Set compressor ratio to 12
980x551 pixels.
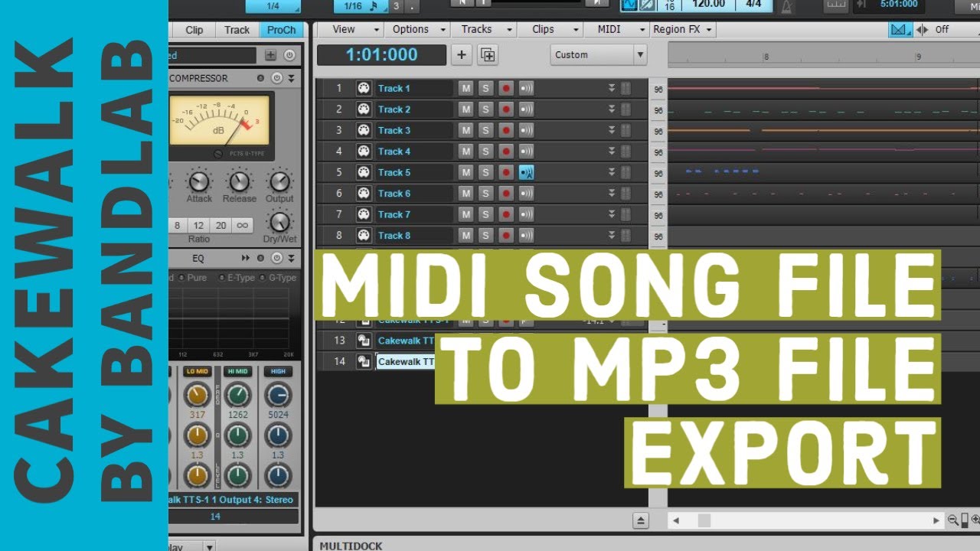click(x=198, y=225)
